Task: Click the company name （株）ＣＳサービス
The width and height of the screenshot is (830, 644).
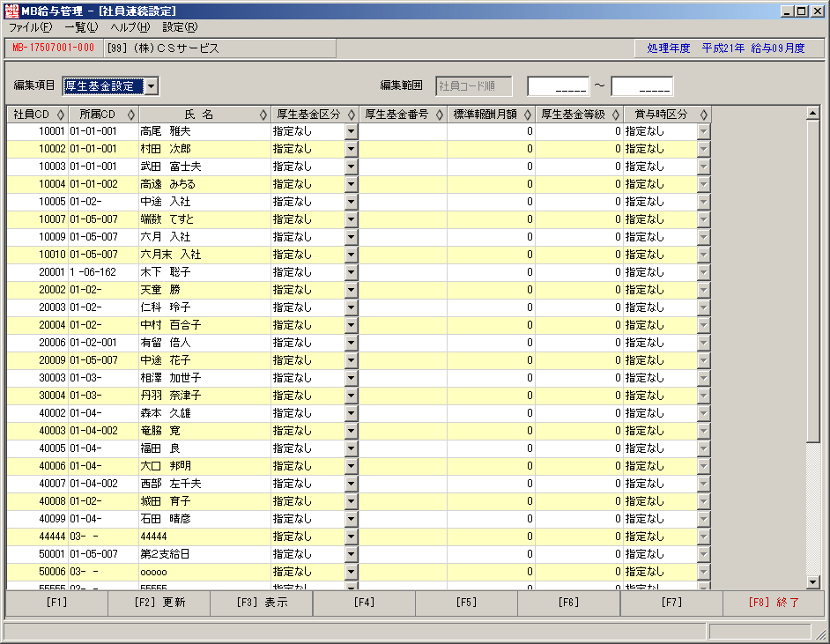Action: click(175, 48)
